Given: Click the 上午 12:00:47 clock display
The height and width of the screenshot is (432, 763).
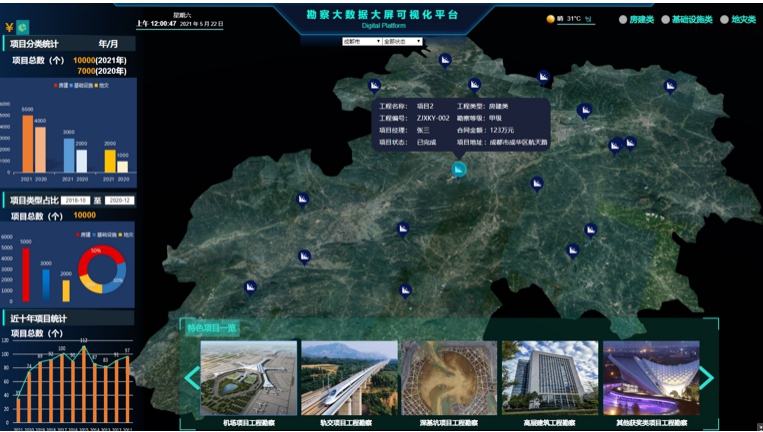Looking at the screenshot, I should pos(156,23).
